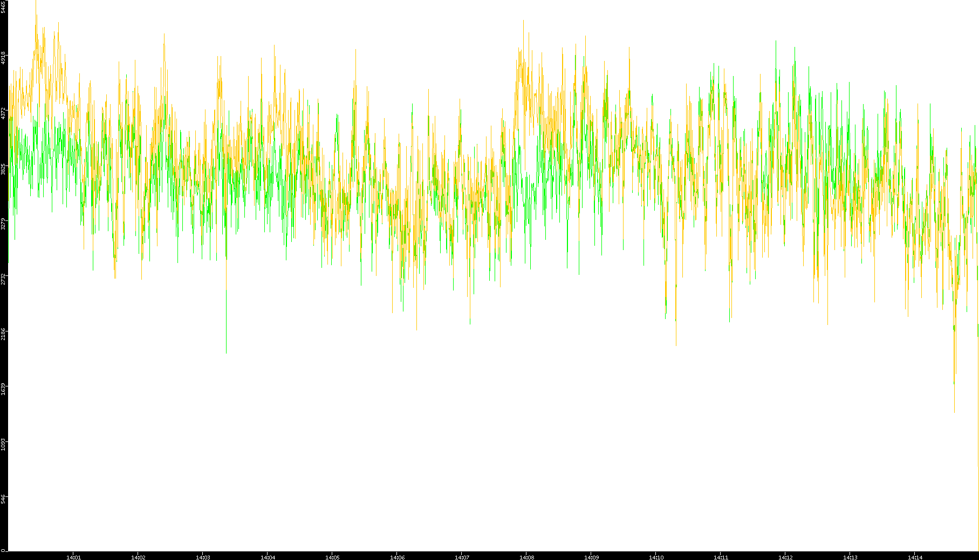979x560 pixels.
Task: Pick the 3825 value on the vertical axis
Action: [x=3, y=169]
